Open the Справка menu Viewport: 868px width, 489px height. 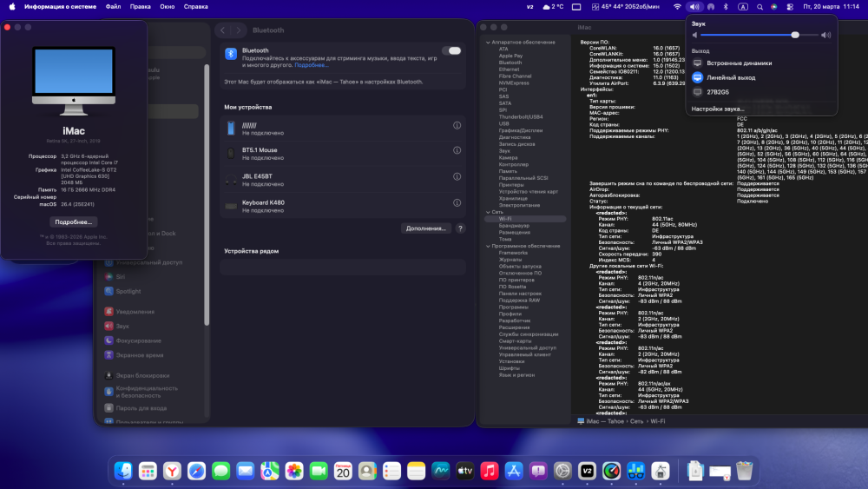[196, 7]
